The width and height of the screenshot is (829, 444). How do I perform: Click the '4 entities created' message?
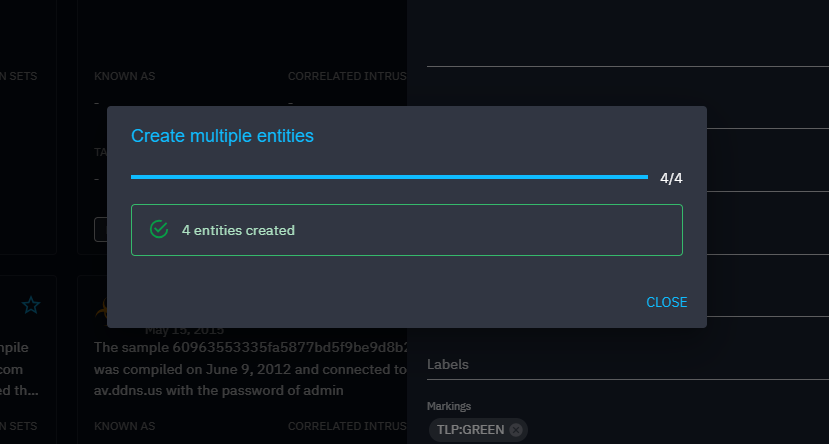[238, 230]
